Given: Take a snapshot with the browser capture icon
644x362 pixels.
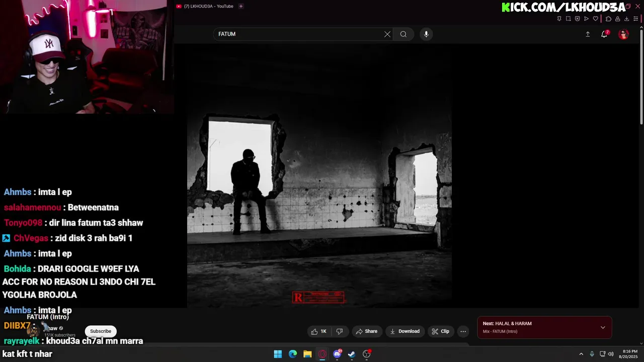Looking at the screenshot, I should 569,19.
